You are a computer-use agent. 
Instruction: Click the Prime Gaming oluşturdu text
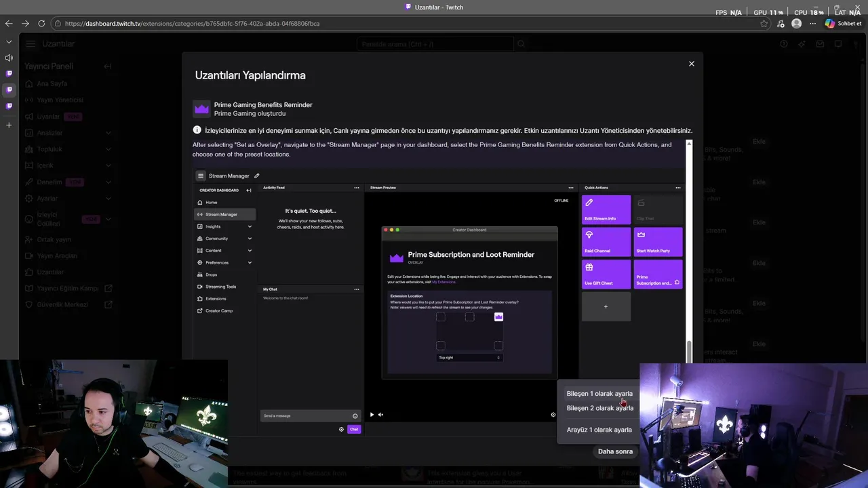pos(250,114)
